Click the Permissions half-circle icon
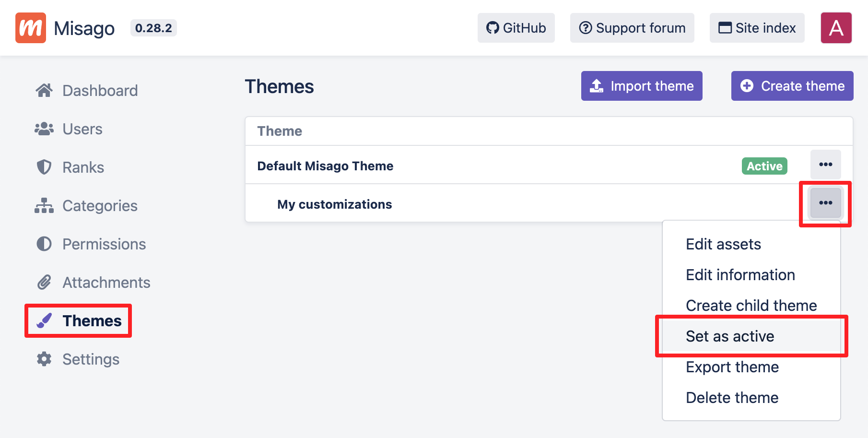This screenshot has width=868, height=438. tap(44, 244)
